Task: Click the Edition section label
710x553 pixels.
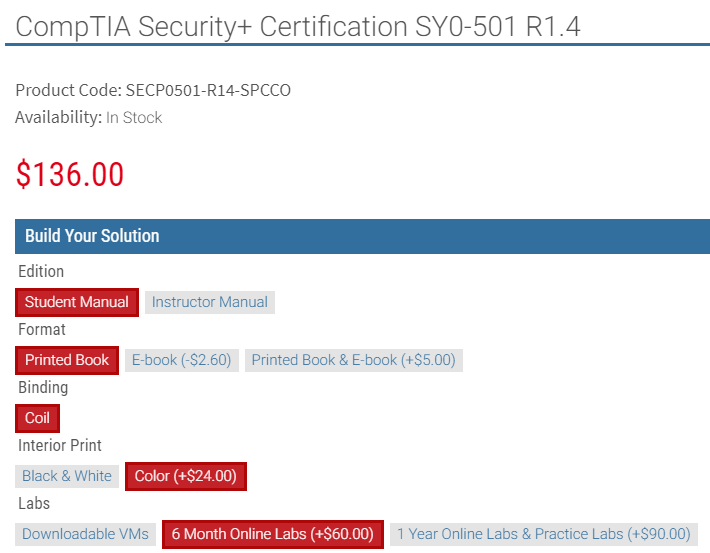Action: tap(41, 271)
